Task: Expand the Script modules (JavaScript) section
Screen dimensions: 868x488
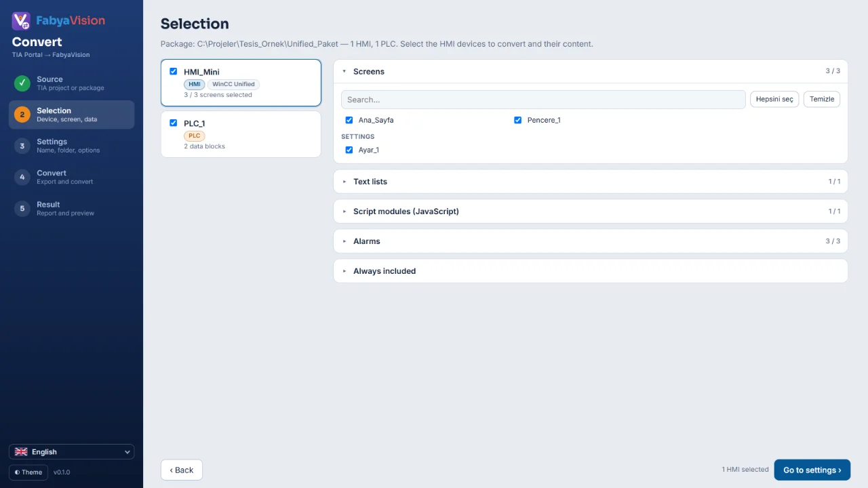Action: (x=591, y=211)
